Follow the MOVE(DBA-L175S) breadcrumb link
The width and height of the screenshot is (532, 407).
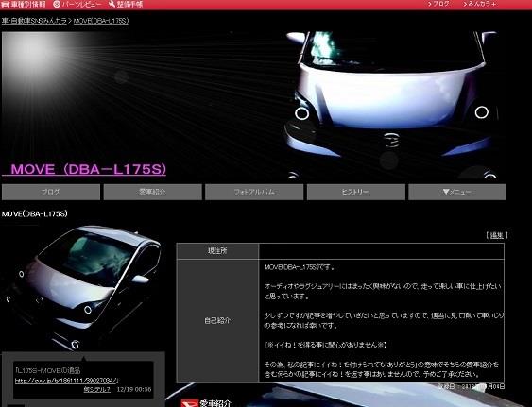(101, 21)
